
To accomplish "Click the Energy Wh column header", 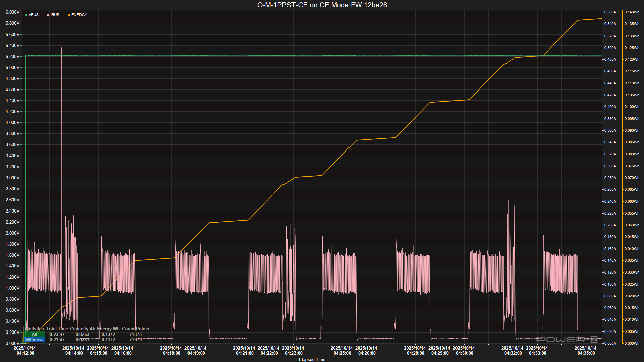I will [108, 329].
